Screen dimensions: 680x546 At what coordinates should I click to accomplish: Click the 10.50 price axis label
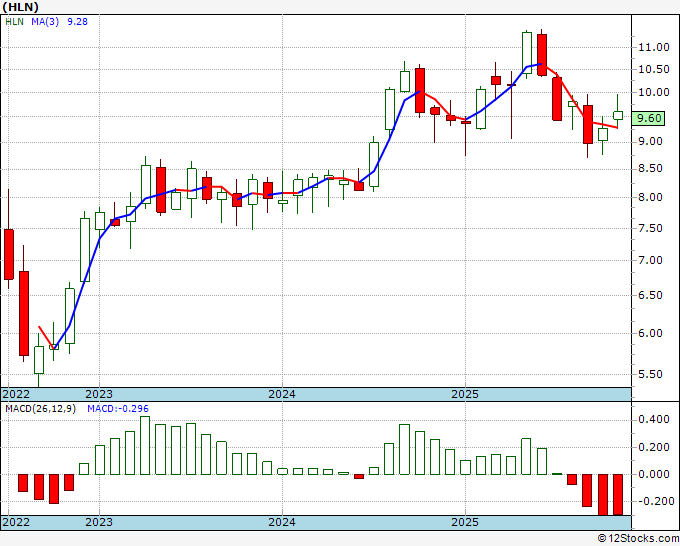(654, 69)
